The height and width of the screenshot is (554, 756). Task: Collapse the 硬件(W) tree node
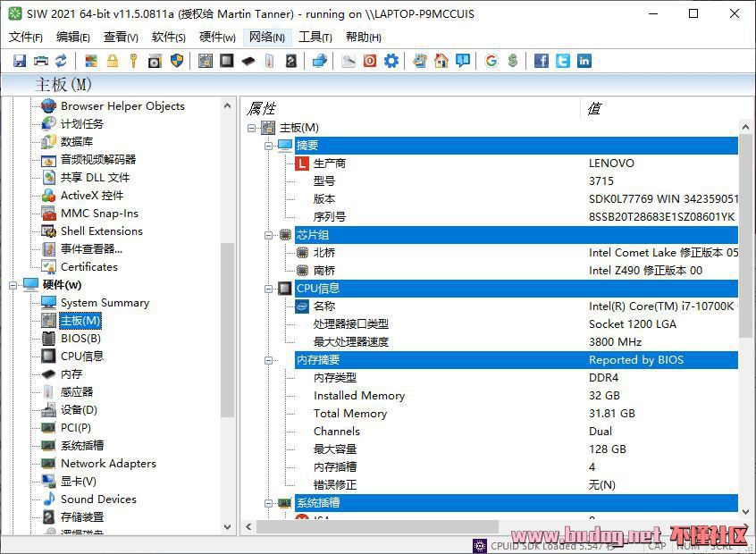point(14,285)
